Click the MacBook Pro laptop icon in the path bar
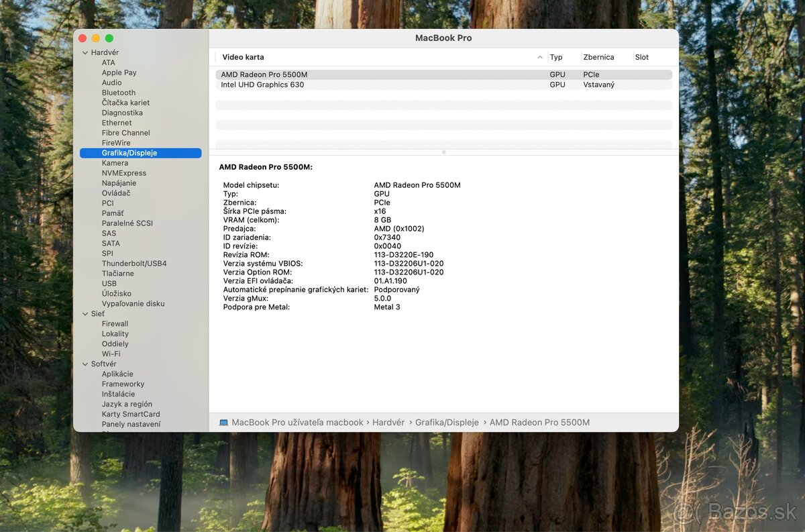 tap(224, 423)
